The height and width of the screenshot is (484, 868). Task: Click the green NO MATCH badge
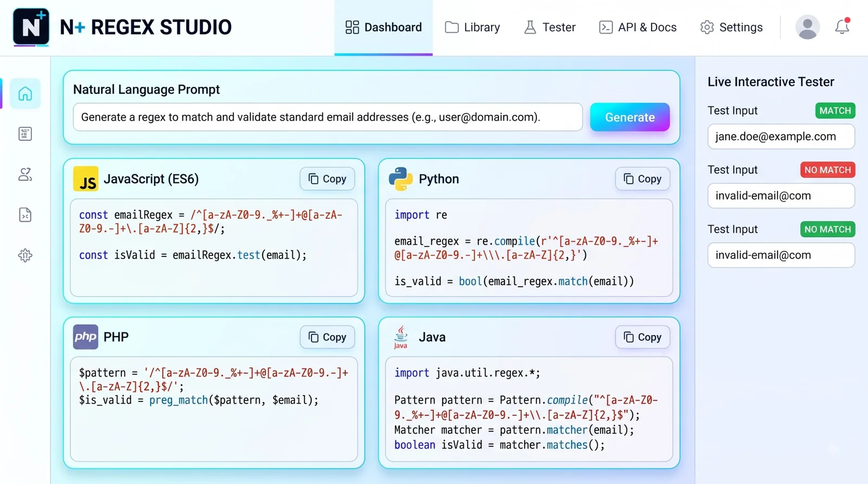(827, 229)
